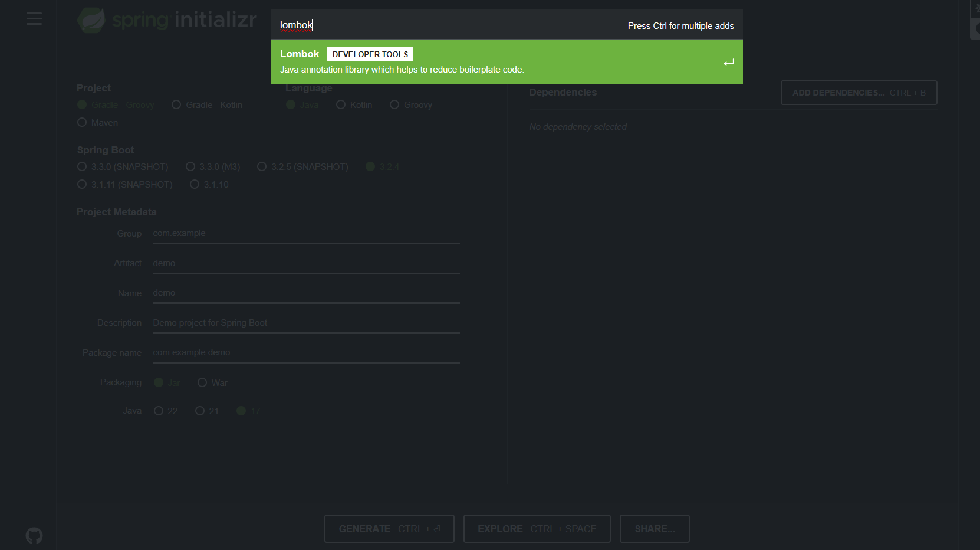Click the SHARE button
This screenshot has width=980, height=550.
click(655, 529)
